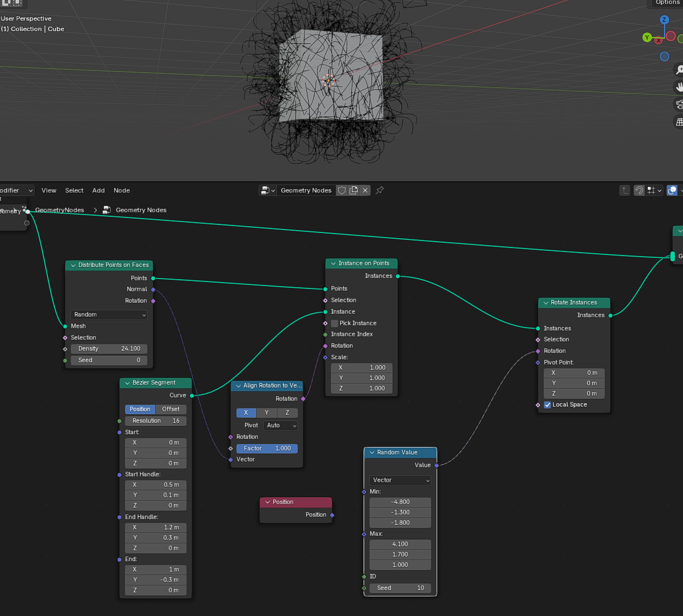
Task: Toggle the node editor snapping magnet icon
Action: click(x=639, y=190)
